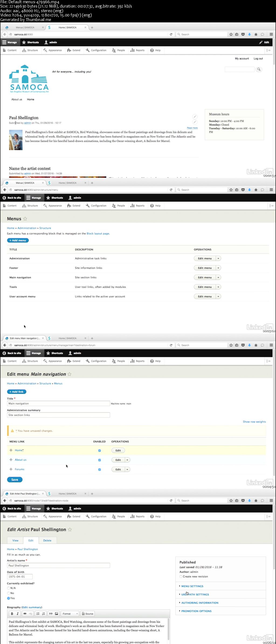Click Save button on Edit menu page
276x644 pixels.
[x=15, y=480]
